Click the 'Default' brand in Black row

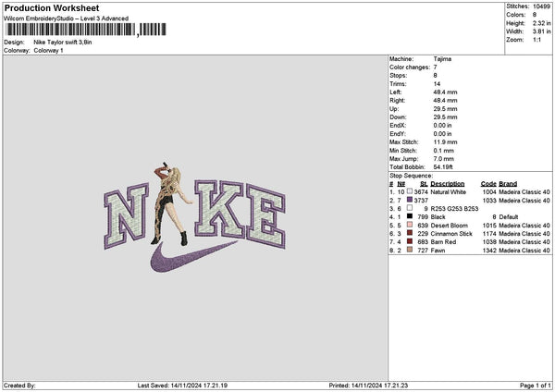point(508,217)
